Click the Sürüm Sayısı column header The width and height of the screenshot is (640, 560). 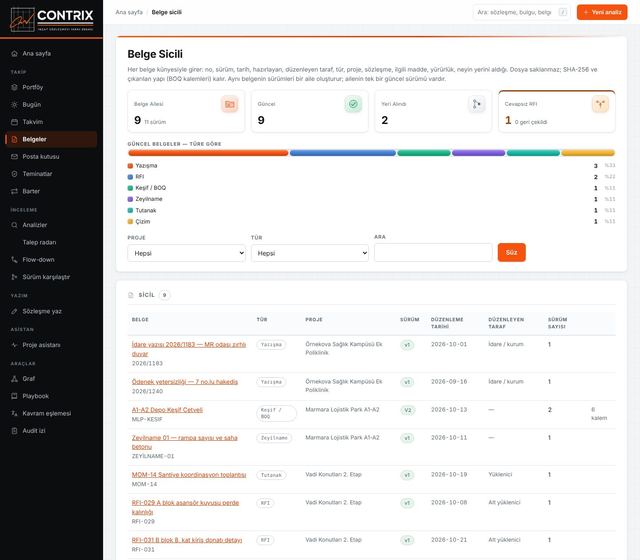[557, 323]
